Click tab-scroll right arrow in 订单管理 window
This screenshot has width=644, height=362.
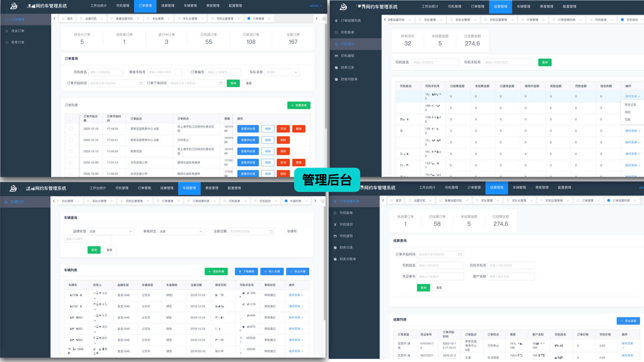[316, 18]
